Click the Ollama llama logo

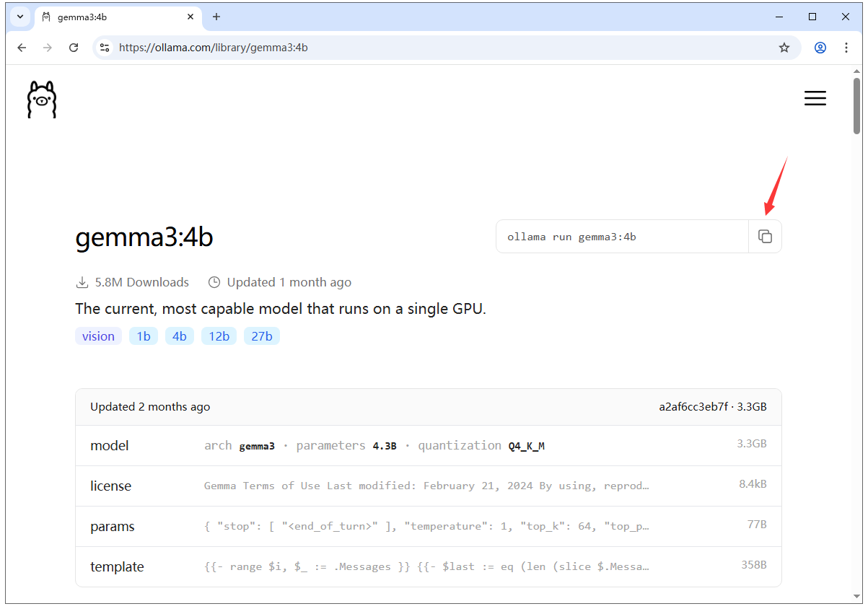[x=41, y=99]
